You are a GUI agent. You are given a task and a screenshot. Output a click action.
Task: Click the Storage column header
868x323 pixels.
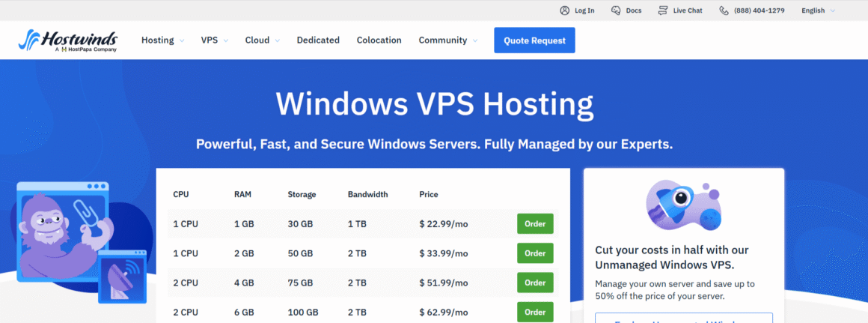point(302,194)
